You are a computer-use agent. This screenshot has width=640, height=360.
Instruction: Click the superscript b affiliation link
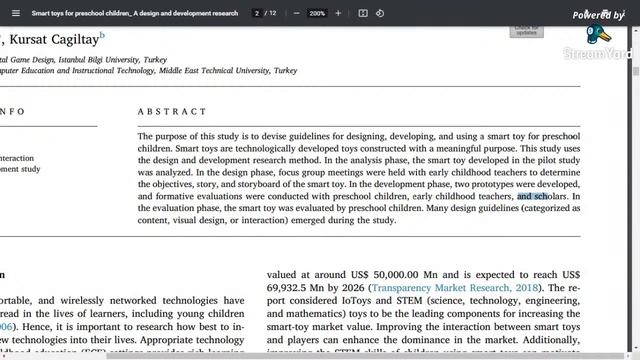[x=102, y=36]
